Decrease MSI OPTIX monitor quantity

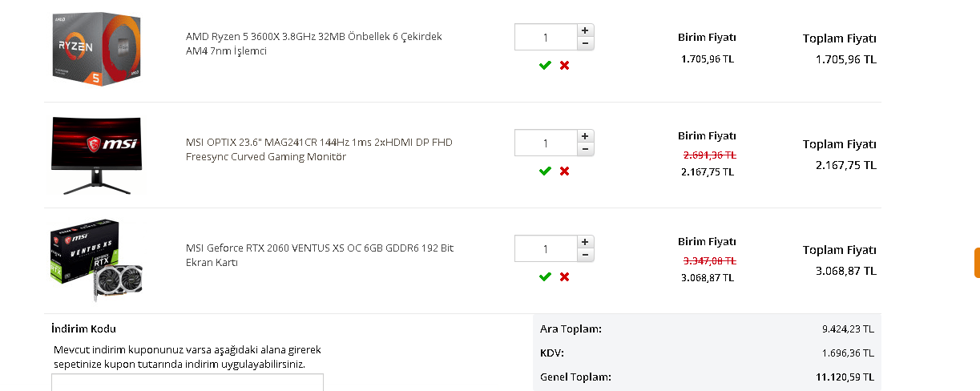click(585, 149)
